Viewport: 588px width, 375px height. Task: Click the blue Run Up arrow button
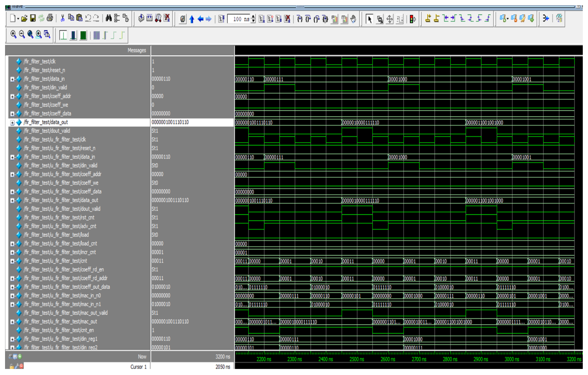point(192,19)
